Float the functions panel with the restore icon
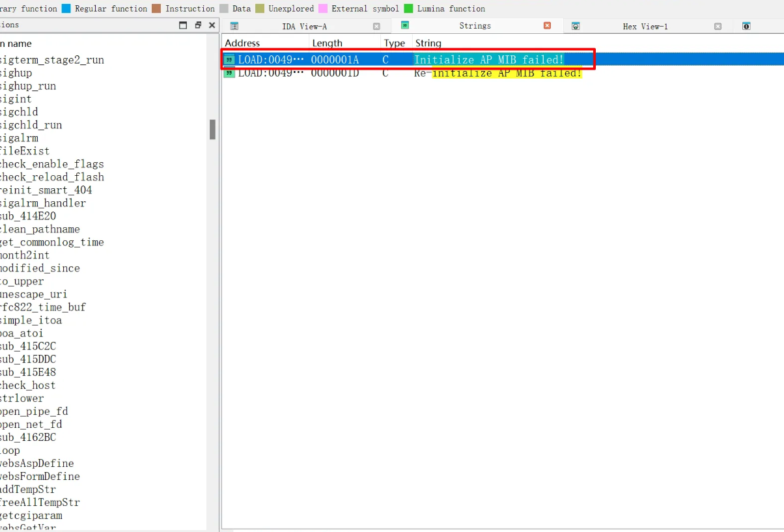Image resolution: width=784 pixels, height=532 pixels. [198, 25]
